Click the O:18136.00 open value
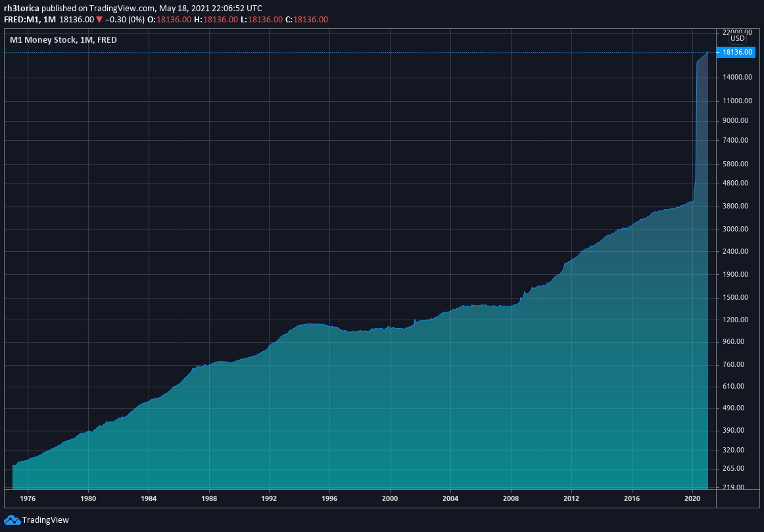This screenshot has width=764, height=532. 169,20
